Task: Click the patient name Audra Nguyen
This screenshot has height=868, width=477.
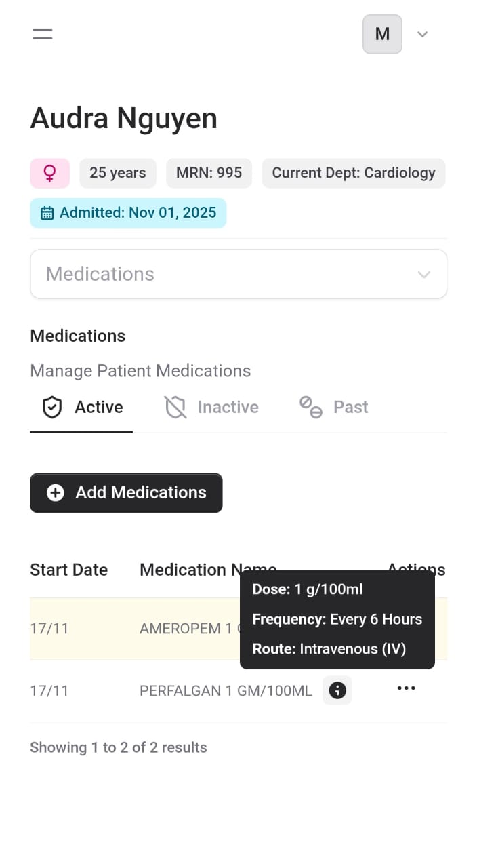Action: (x=123, y=118)
